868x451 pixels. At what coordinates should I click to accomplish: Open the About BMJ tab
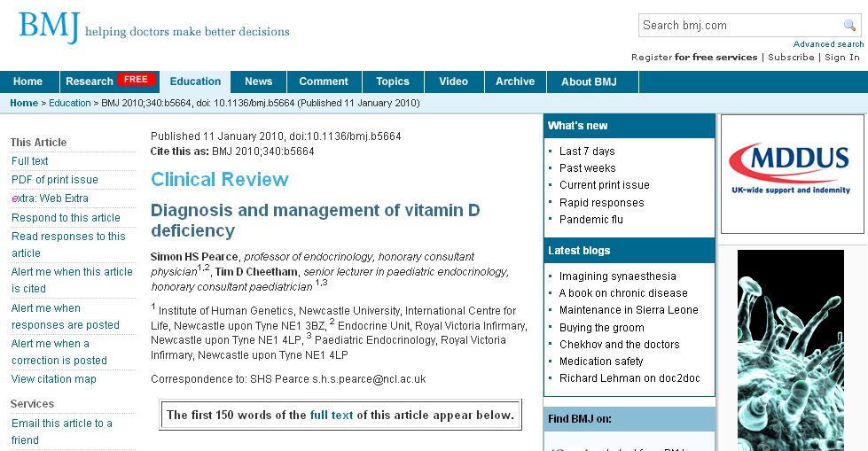click(588, 82)
